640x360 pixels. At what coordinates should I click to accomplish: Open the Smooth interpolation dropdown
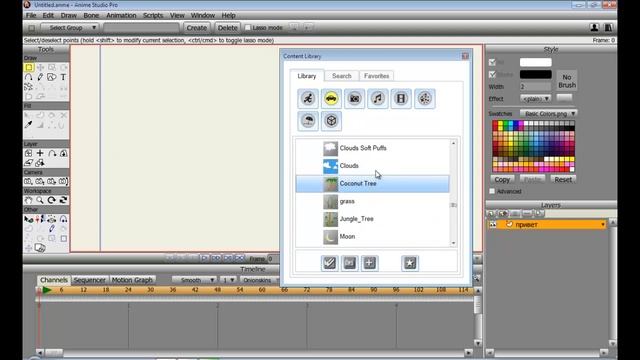click(x=194, y=280)
